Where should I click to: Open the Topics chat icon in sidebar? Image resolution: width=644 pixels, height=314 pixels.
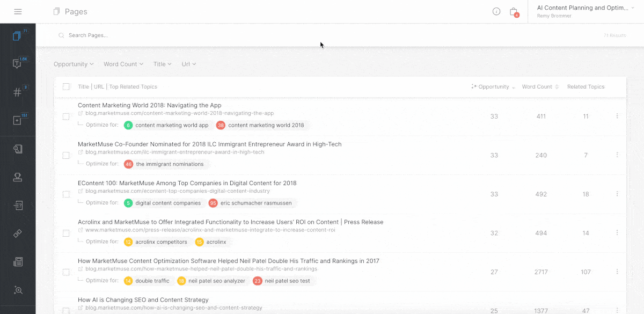(x=17, y=64)
